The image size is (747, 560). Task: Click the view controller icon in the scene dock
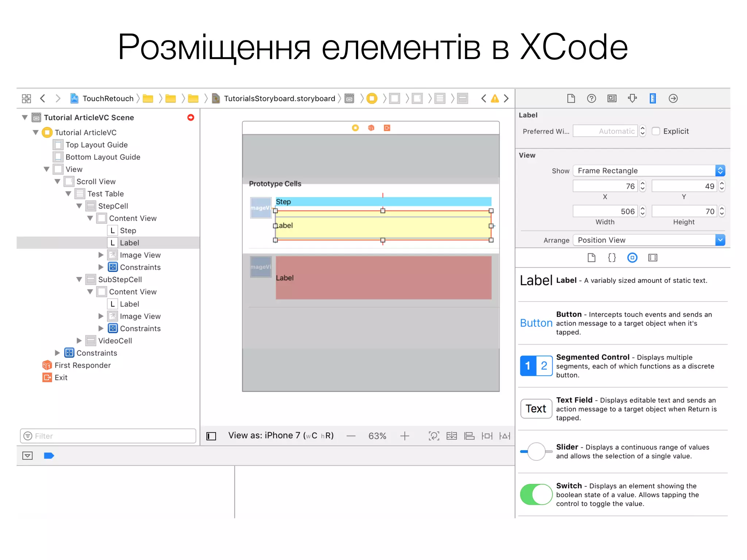pyautogui.click(x=355, y=128)
